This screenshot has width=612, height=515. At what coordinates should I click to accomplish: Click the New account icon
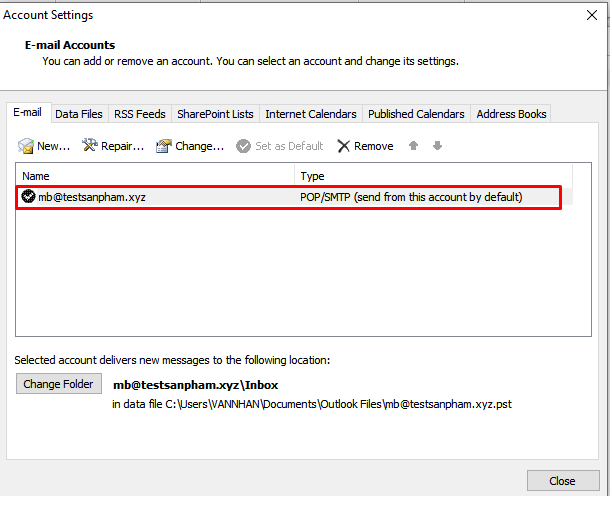coord(27,146)
